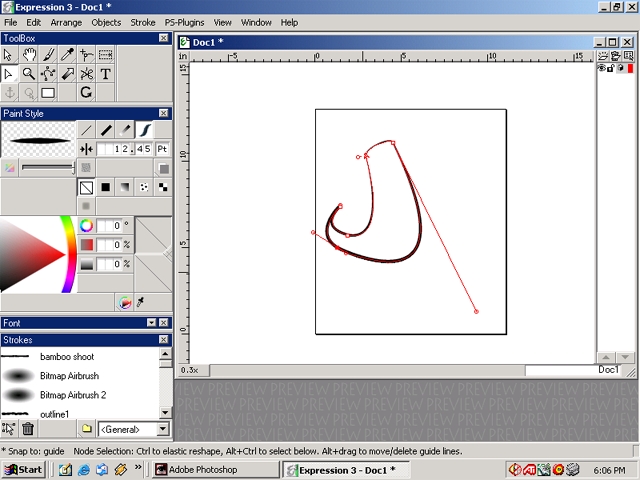The width and height of the screenshot is (640, 480).
Task: Click Expression 3 - Doc1 taskbar button
Action: point(346,470)
